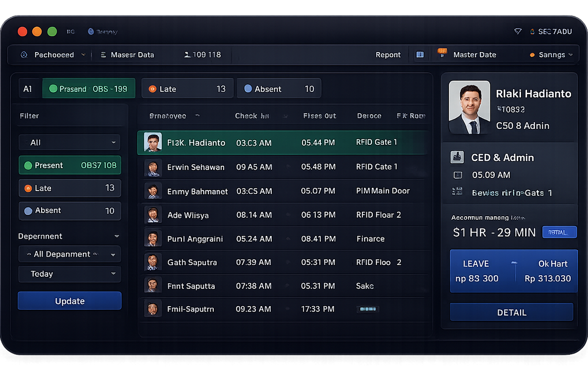Click the CED & Admin department icon

(x=457, y=157)
